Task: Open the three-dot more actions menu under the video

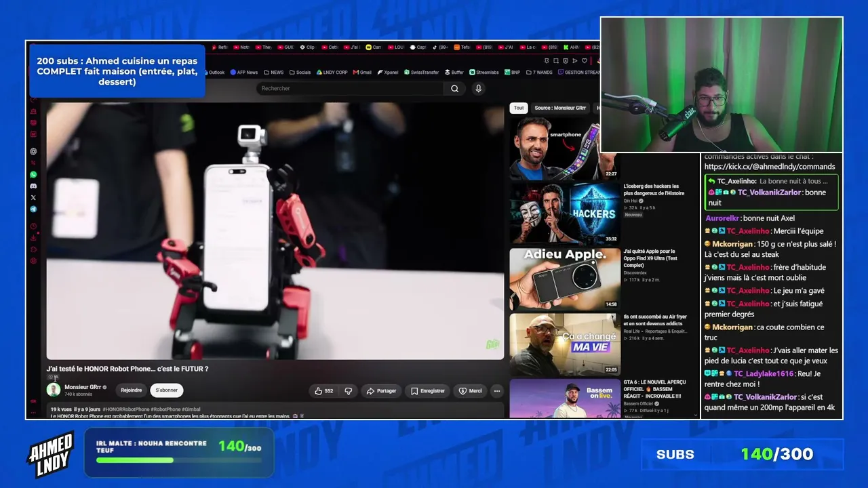Action: click(497, 390)
